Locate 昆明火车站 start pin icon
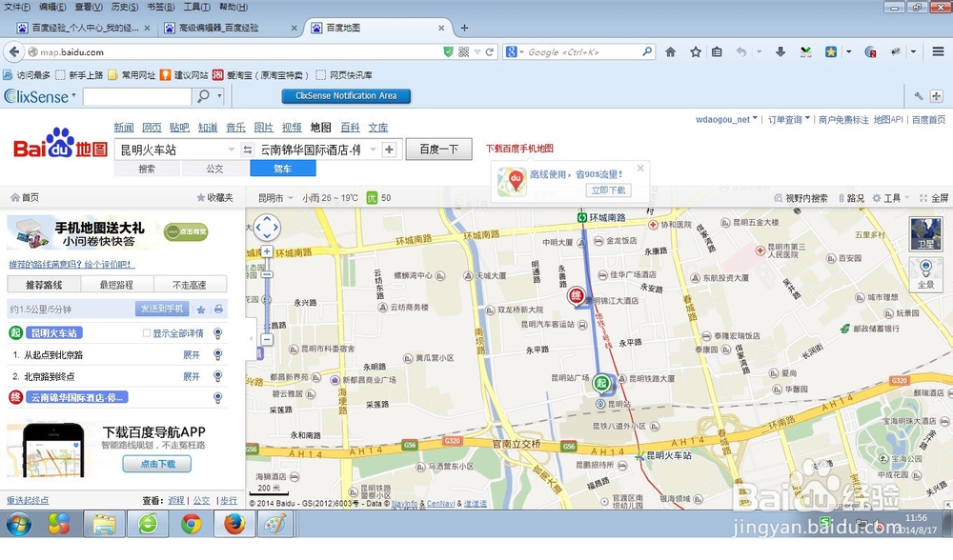The image size is (953, 560). click(x=217, y=333)
